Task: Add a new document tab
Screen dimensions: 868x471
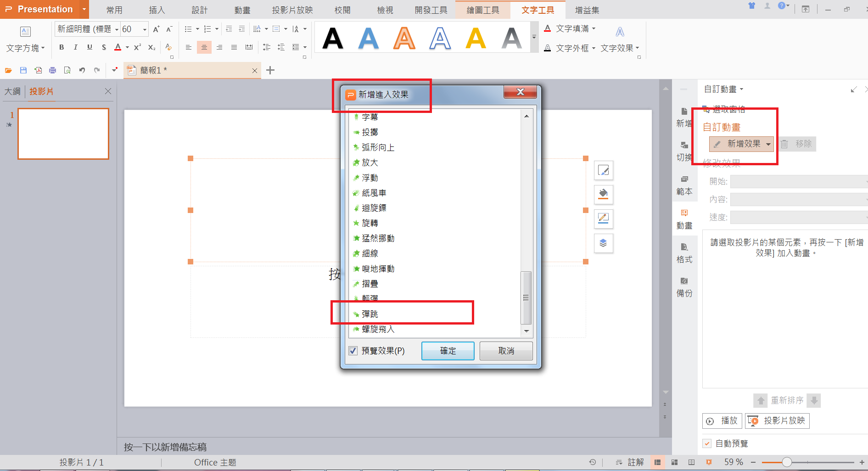Action: (270, 70)
